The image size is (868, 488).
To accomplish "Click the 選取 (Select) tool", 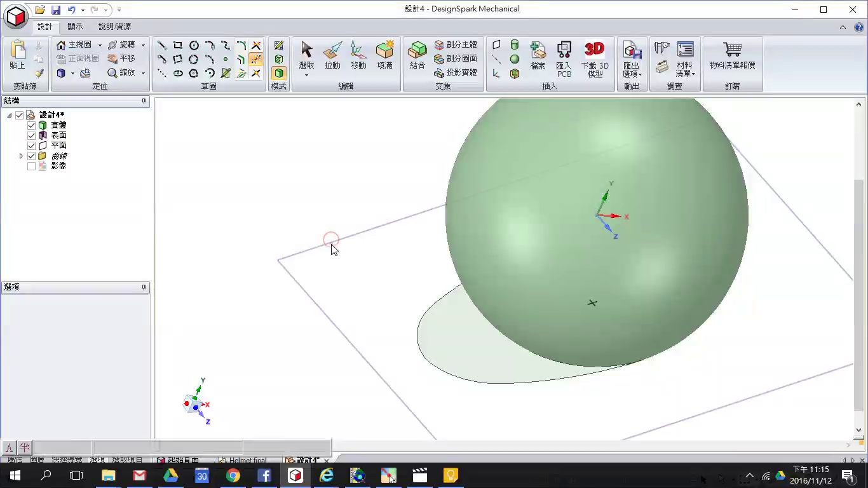I will point(306,55).
